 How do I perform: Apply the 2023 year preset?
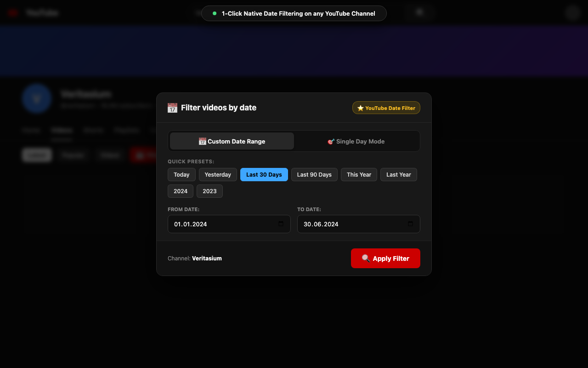tap(209, 191)
